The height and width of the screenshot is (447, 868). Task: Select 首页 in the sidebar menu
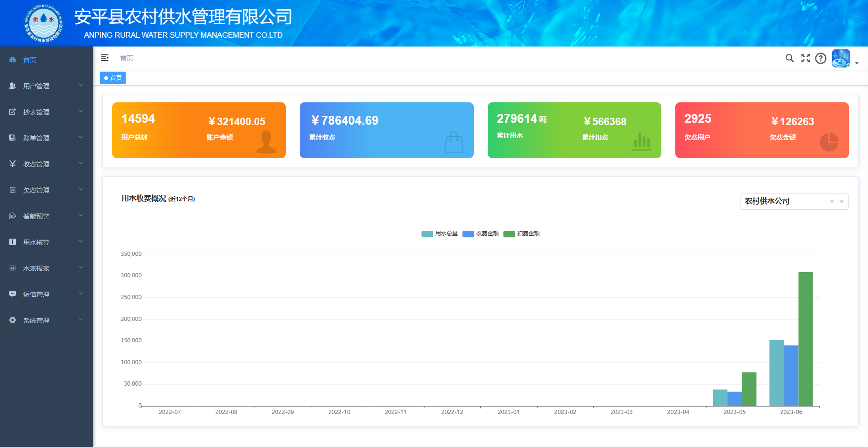pyautogui.click(x=30, y=60)
